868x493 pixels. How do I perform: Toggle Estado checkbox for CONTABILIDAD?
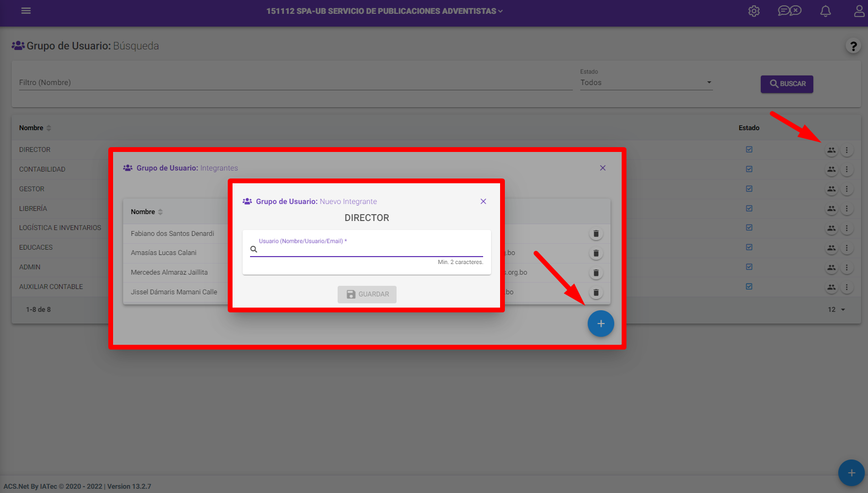click(749, 169)
